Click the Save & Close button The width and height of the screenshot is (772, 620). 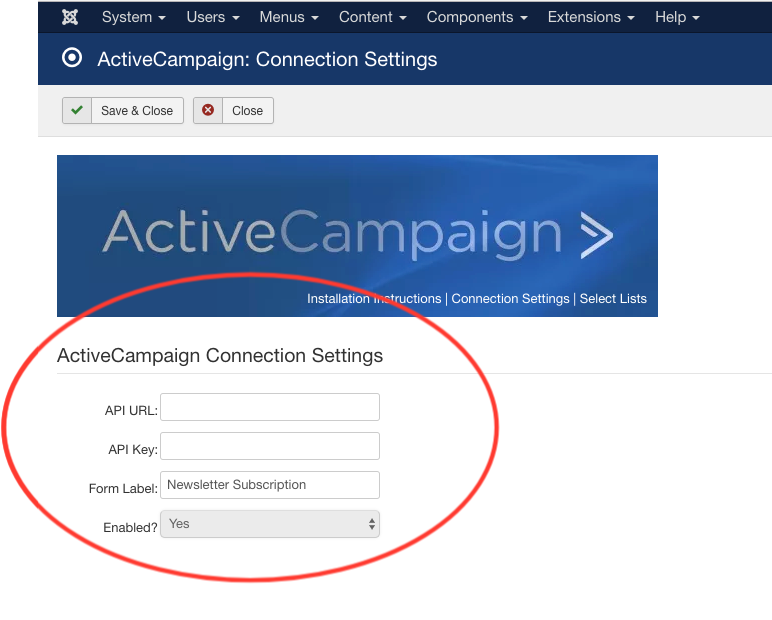point(123,110)
